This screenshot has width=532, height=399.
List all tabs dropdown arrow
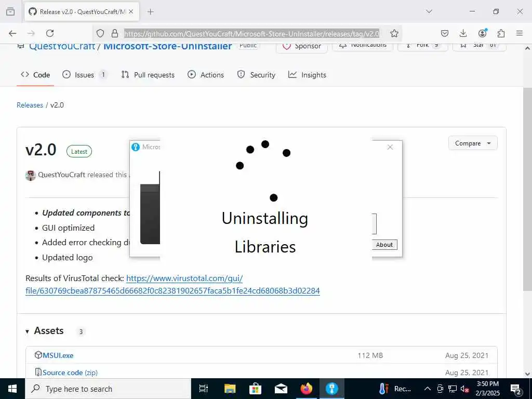click(x=429, y=11)
